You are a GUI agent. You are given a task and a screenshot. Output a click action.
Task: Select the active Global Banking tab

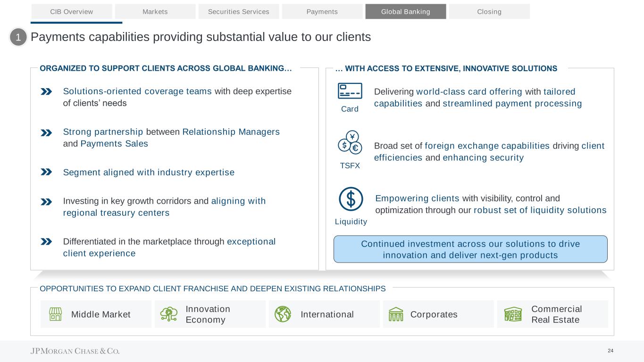(406, 12)
